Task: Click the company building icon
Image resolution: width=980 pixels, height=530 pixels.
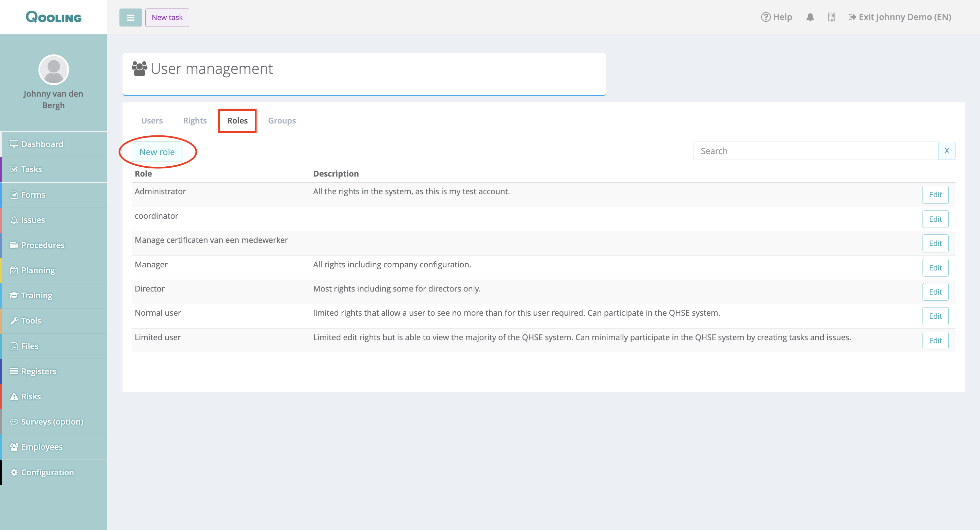Action: coord(831,17)
